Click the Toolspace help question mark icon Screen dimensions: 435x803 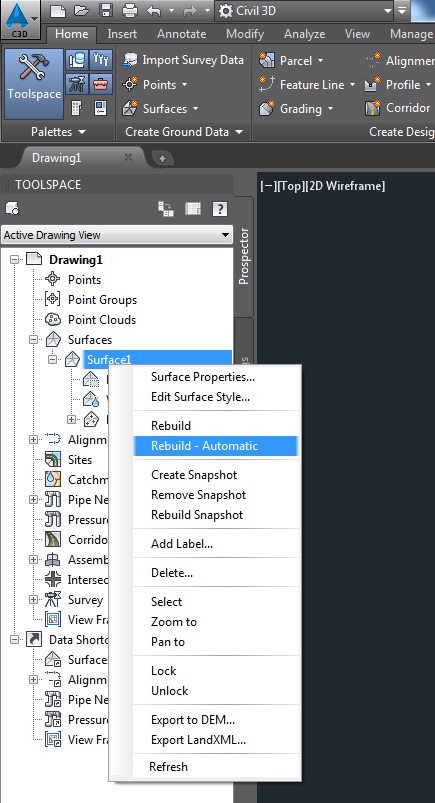click(x=220, y=208)
